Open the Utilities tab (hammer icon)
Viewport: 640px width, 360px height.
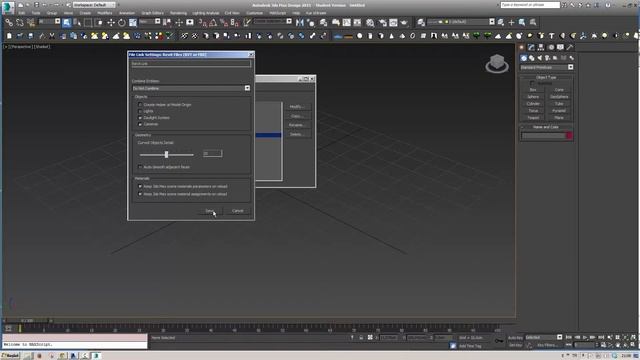pyautogui.click(x=570, y=47)
